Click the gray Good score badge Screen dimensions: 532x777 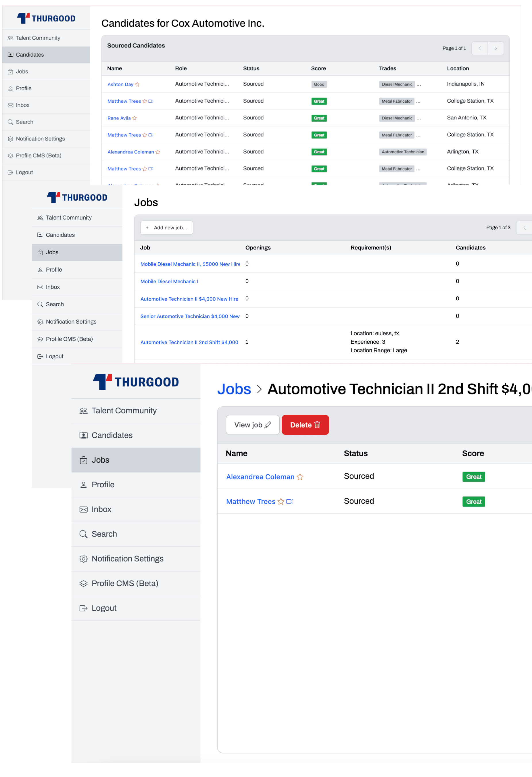coord(319,84)
